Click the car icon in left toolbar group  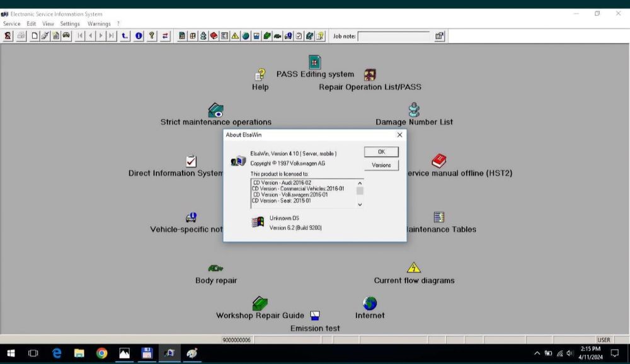pyautogui.click(x=66, y=36)
